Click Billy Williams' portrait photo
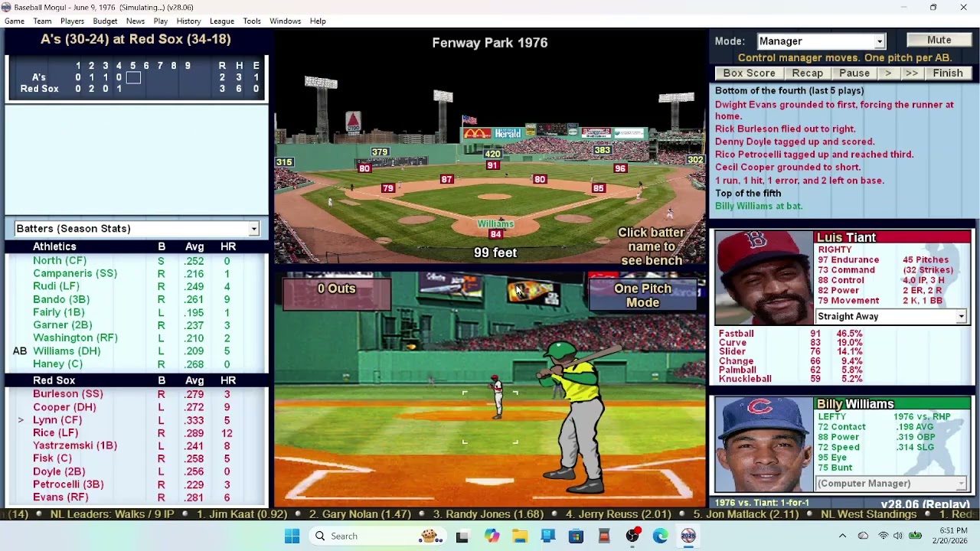 click(763, 445)
